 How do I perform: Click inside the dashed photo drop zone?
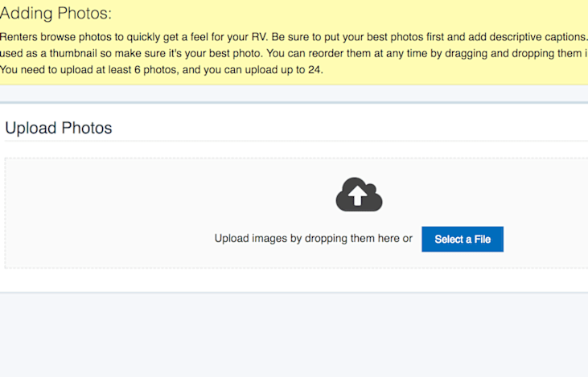coord(296,213)
